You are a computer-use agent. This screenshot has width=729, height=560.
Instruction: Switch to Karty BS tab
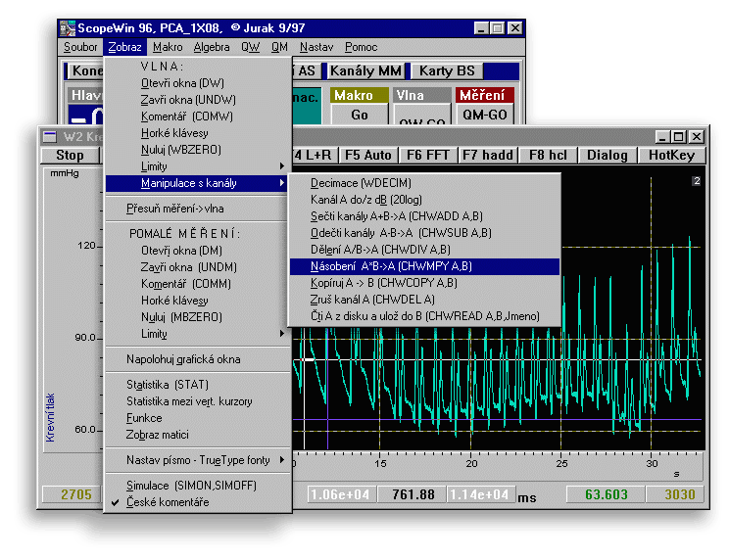[447, 71]
